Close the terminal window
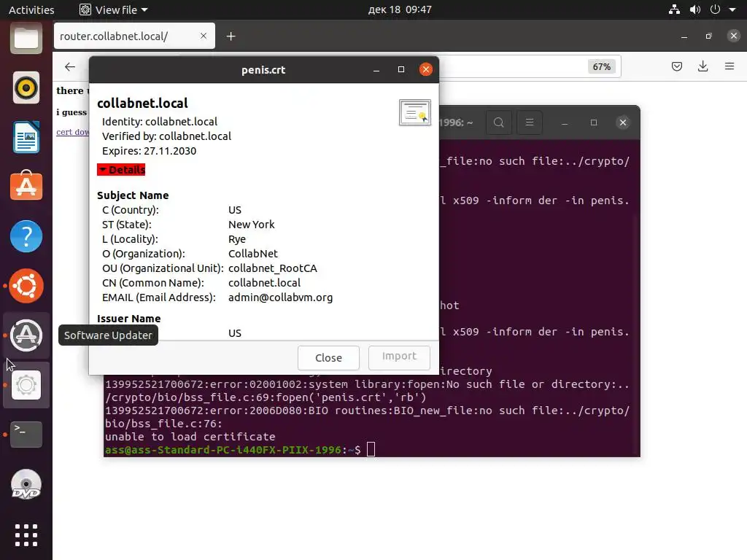Image resolution: width=747 pixels, height=560 pixels. tap(623, 122)
